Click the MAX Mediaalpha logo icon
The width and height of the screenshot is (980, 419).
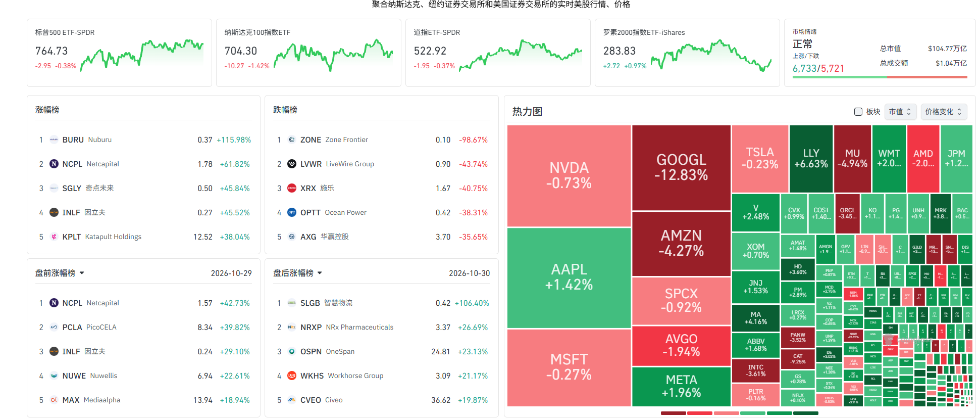(54, 400)
